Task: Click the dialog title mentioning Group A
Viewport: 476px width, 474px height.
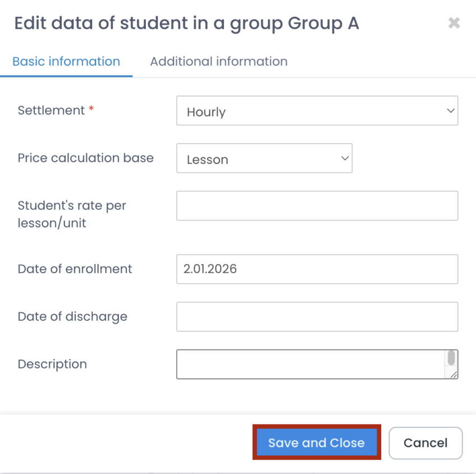Action: tap(186, 24)
